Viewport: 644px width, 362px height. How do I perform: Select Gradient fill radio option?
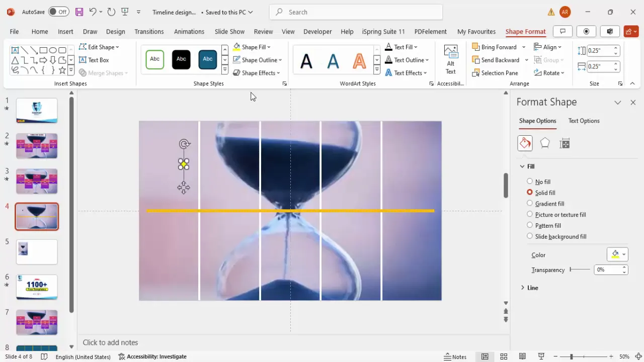tap(530, 204)
